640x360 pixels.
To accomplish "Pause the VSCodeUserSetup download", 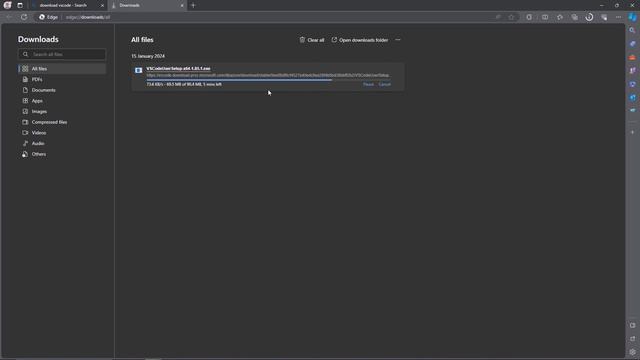I will click(x=368, y=84).
